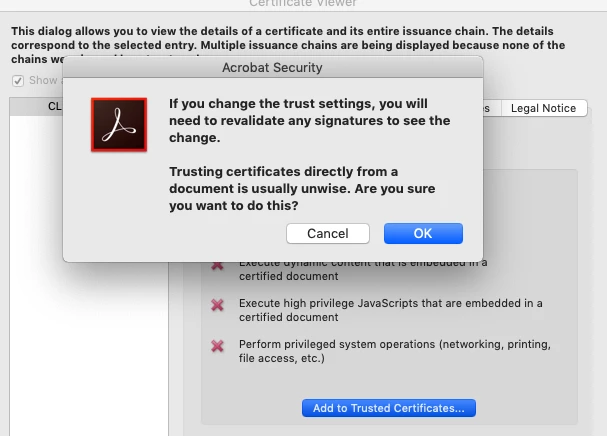Click the certificate chain list area header CL
Screen dimensions: 607x436
click(x=37, y=106)
